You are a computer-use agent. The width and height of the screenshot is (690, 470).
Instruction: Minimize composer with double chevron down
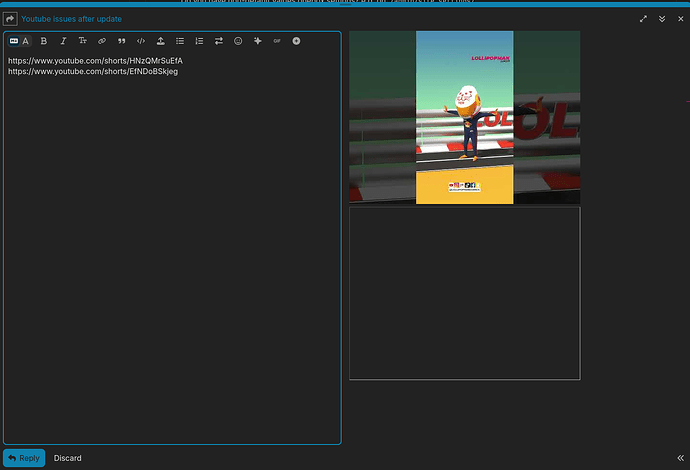tap(662, 19)
